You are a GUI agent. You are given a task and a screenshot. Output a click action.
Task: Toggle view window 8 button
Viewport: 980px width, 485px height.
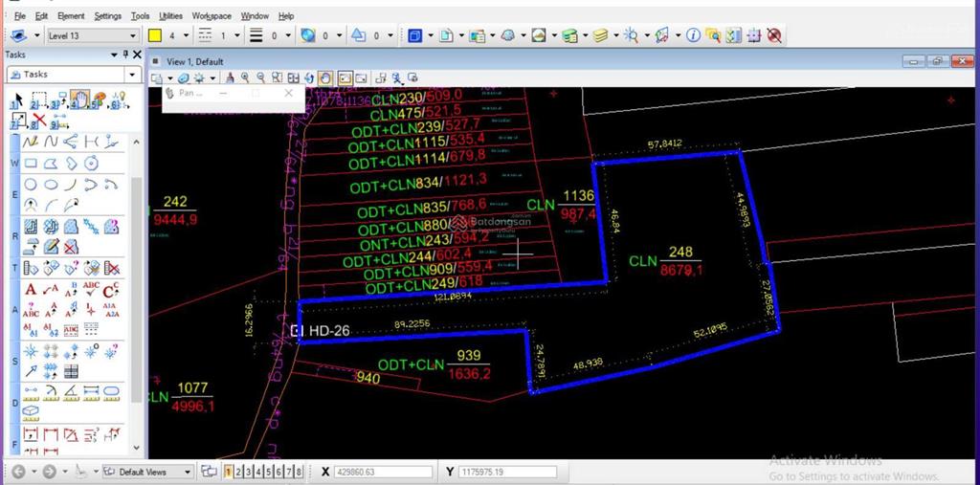pyautogui.click(x=299, y=472)
